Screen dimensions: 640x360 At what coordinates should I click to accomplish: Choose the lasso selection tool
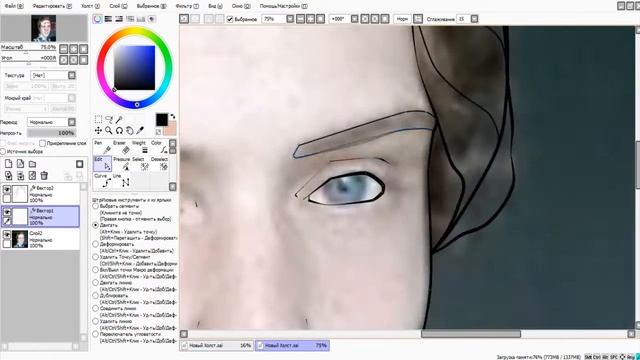tap(109, 119)
